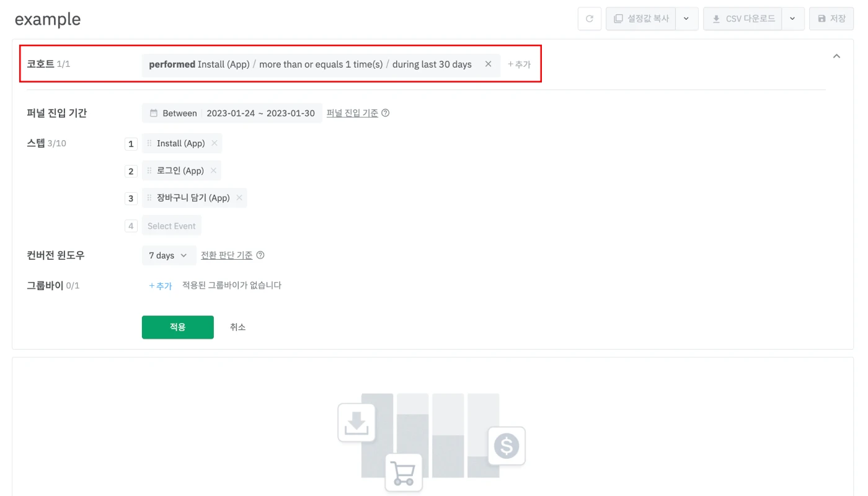Open the funnel entry date range picker
Image resolution: width=868 pixels, height=496 pixels.
(x=232, y=113)
